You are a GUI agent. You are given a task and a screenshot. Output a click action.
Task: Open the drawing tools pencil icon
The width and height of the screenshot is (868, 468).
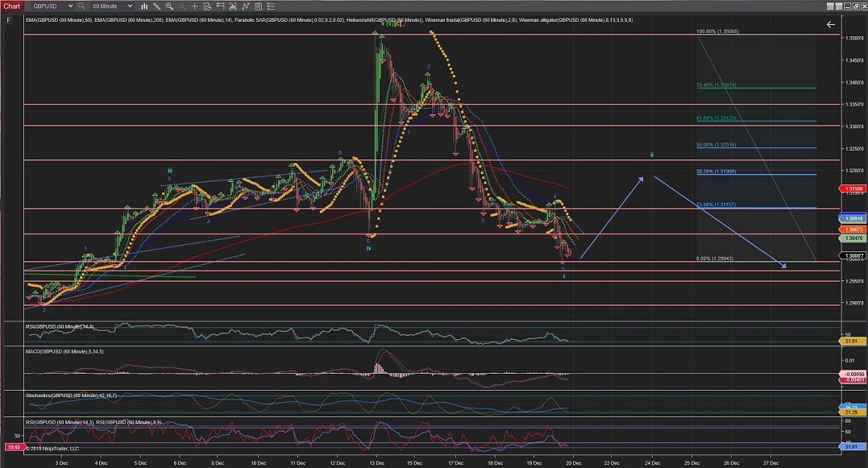[156, 6]
